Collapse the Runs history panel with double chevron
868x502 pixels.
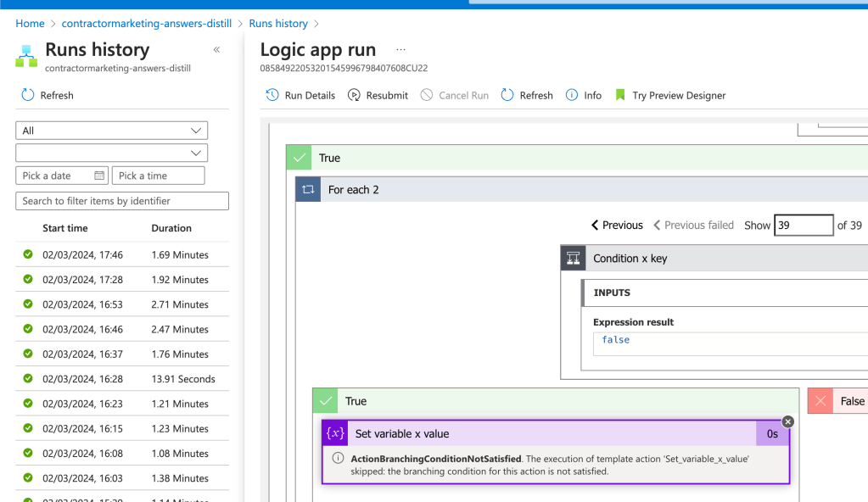216,50
